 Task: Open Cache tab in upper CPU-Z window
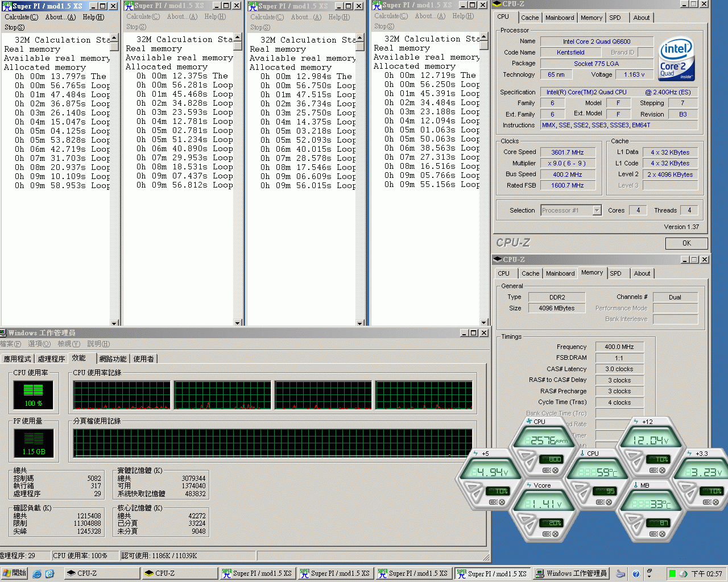[530, 18]
